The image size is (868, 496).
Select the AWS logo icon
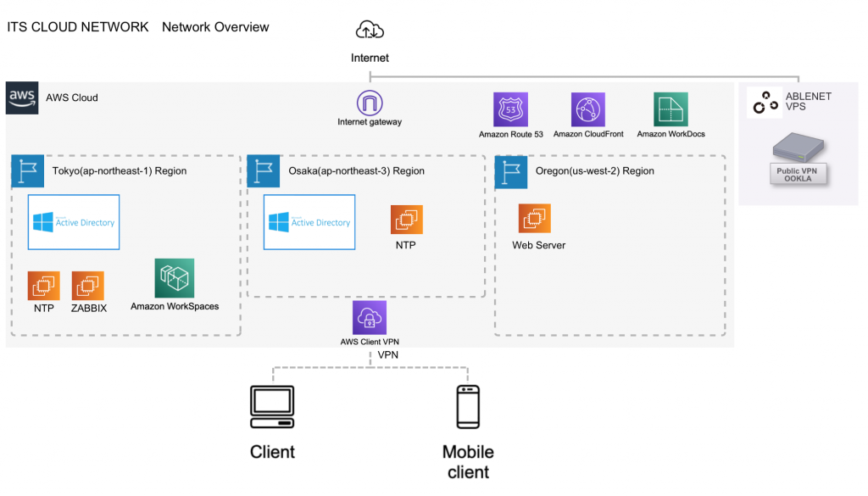[x=22, y=98]
